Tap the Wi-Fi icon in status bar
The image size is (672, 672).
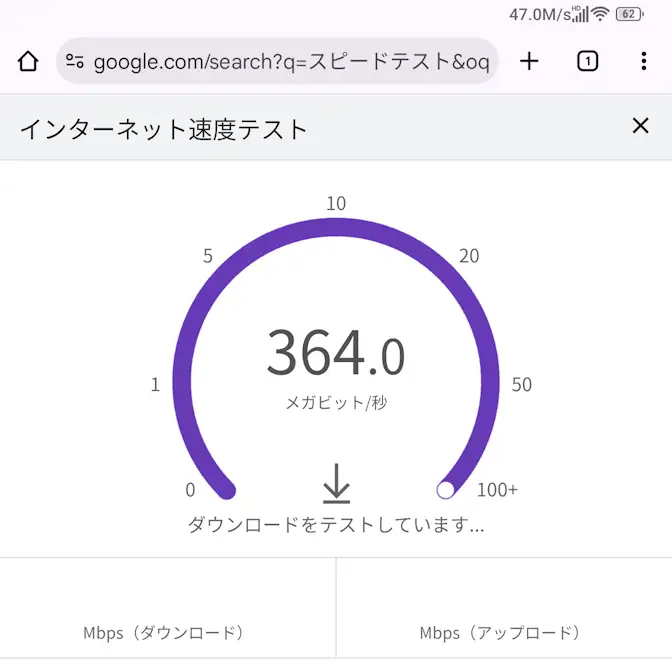coord(600,14)
